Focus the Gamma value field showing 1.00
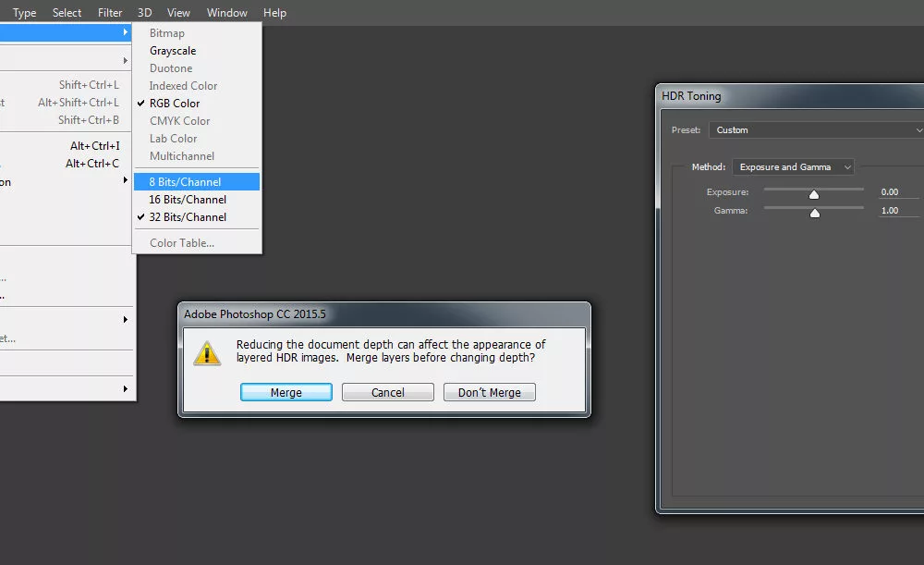The height and width of the screenshot is (565, 924). 897,211
